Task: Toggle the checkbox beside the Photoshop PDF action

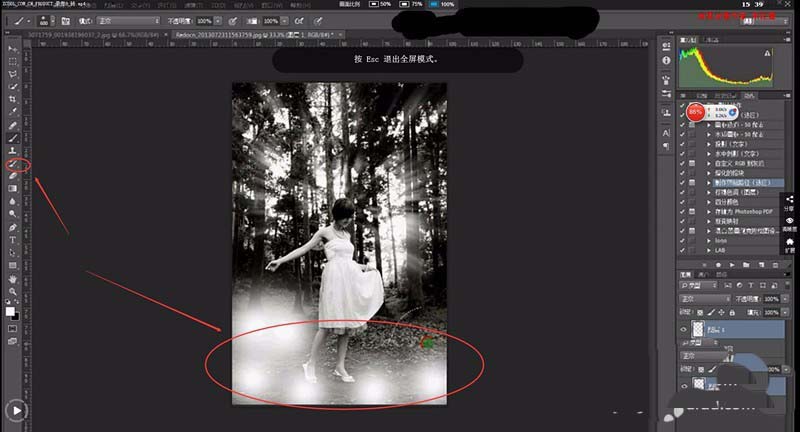Action: coord(685,212)
